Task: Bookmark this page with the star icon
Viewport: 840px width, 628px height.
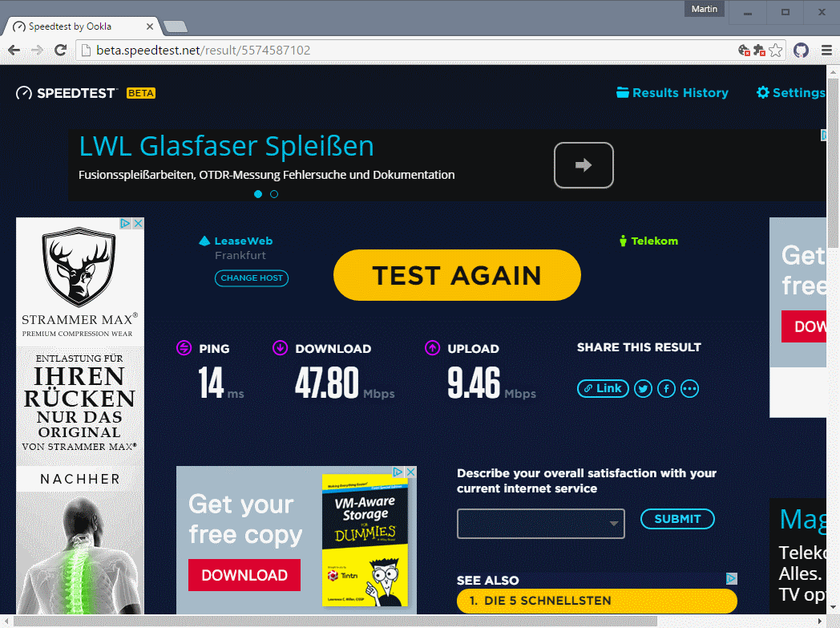Action: pyautogui.click(x=775, y=51)
